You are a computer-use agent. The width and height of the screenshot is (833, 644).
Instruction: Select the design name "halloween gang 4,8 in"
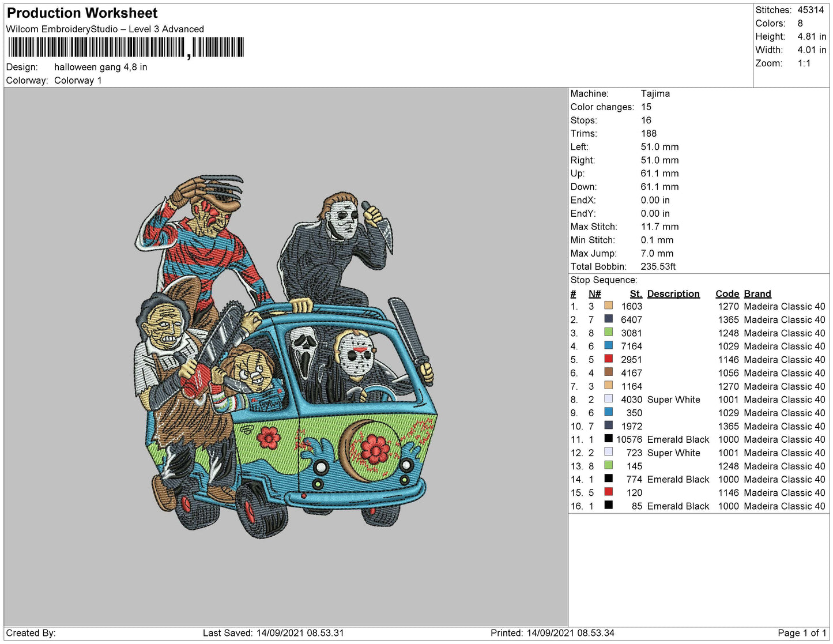click(100, 67)
